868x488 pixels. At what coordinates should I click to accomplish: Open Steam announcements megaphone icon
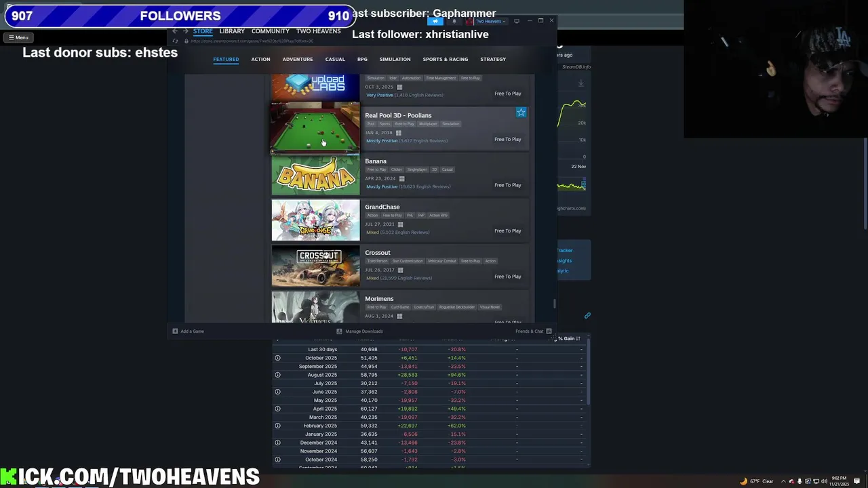coord(435,21)
